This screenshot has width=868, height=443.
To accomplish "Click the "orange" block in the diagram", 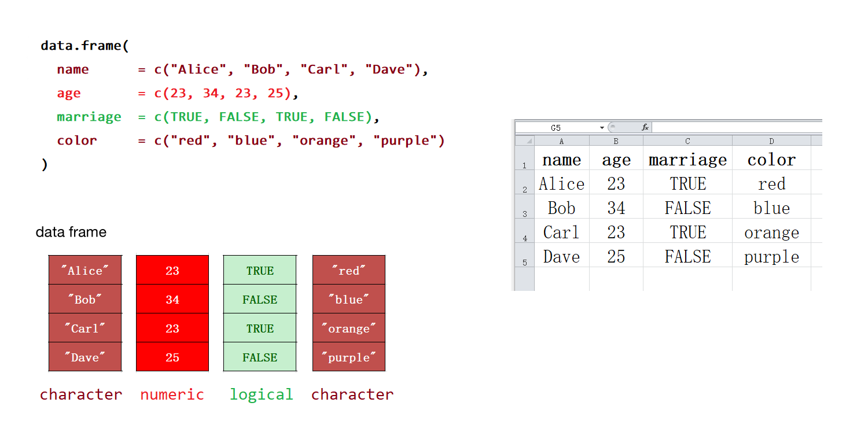I will [x=349, y=328].
